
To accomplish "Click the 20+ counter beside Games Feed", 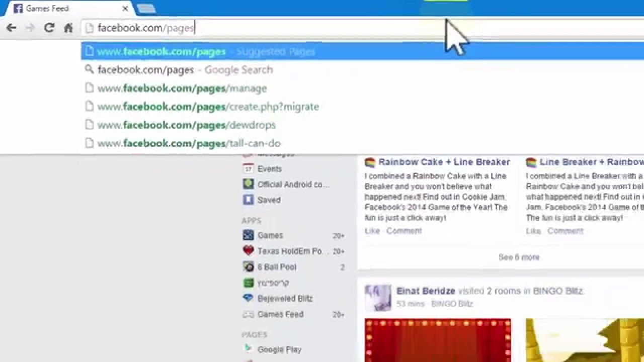I will (339, 314).
